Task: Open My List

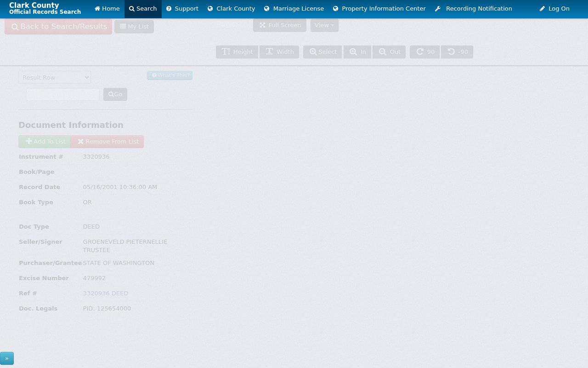Action: (x=134, y=27)
